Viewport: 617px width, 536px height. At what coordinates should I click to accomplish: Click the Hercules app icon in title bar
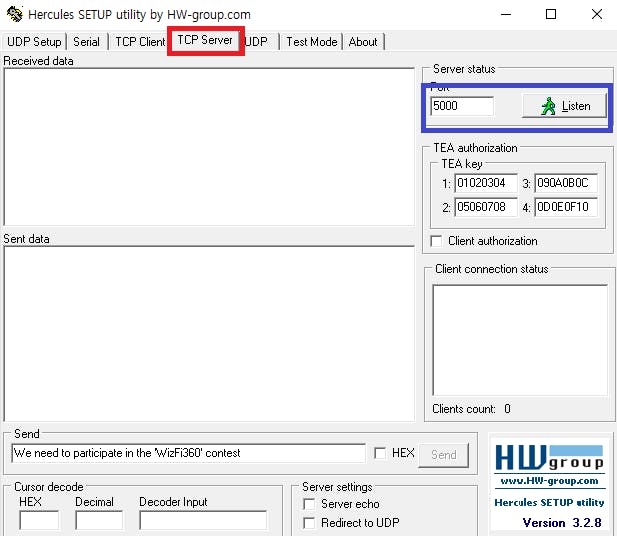click(15, 14)
